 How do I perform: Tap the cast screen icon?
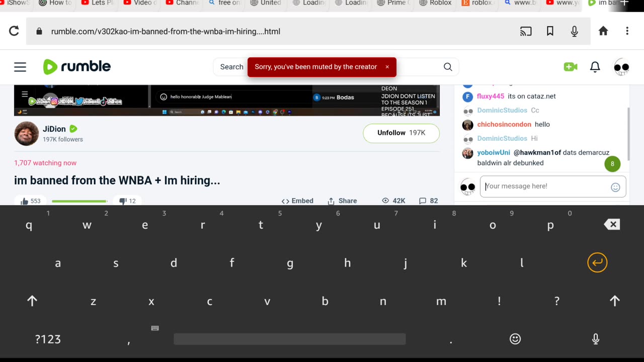[526, 31]
